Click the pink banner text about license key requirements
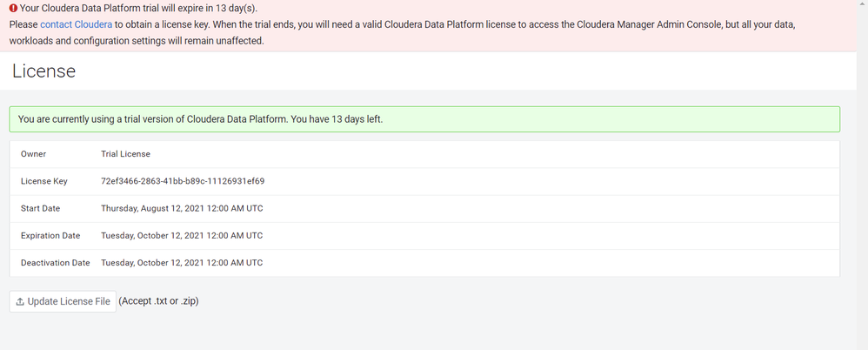Viewport: 868px width, 350px height. point(403,33)
